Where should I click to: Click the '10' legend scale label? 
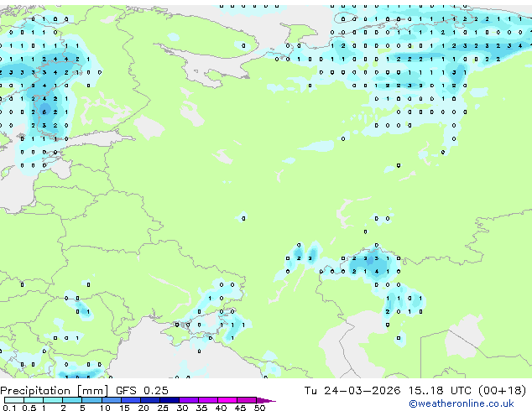tap(105, 408)
